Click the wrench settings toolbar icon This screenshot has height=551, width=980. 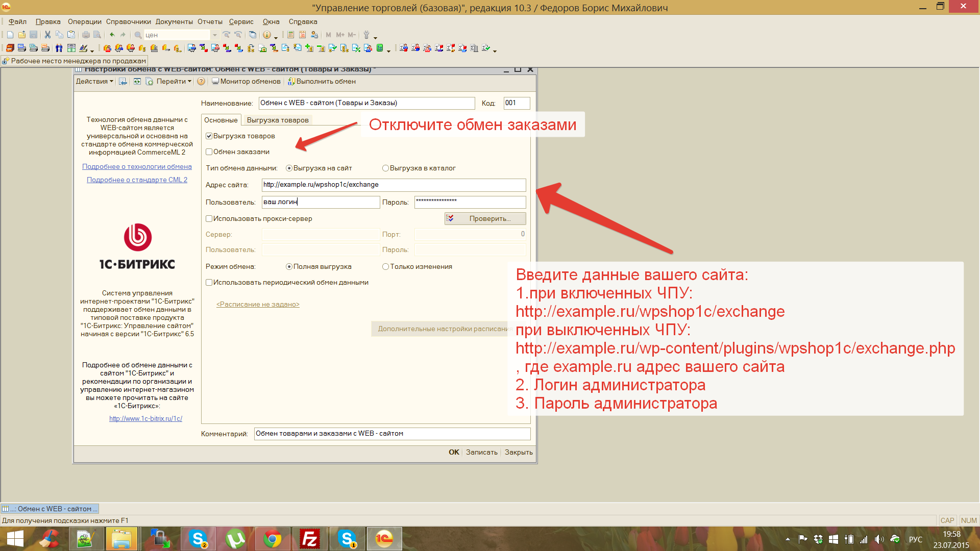click(x=366, y=35)
